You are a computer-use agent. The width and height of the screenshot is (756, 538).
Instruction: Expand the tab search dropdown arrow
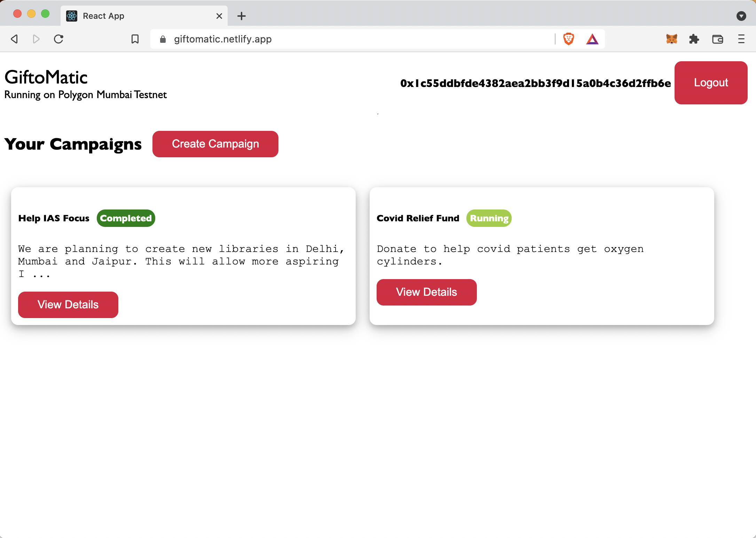pyautogui.click(x=741, y=16)
